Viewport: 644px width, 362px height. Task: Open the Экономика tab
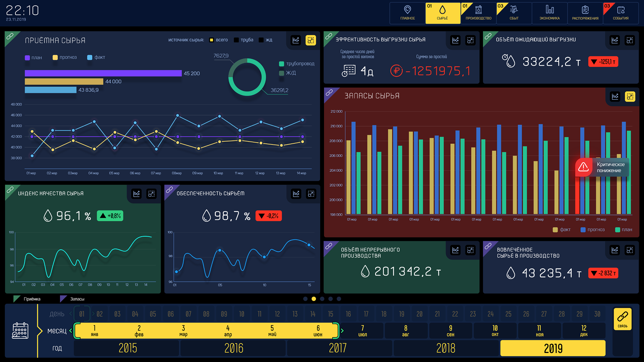[549, 13]
